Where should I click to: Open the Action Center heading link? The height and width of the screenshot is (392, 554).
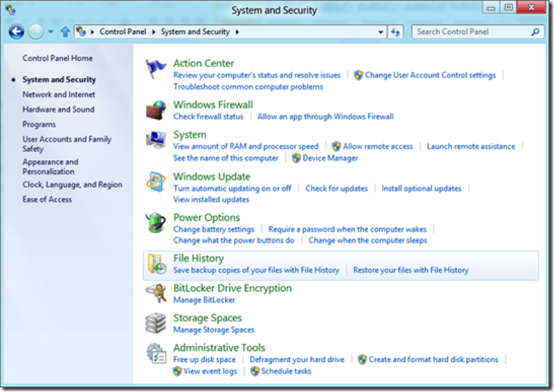(x=204, y=63)
